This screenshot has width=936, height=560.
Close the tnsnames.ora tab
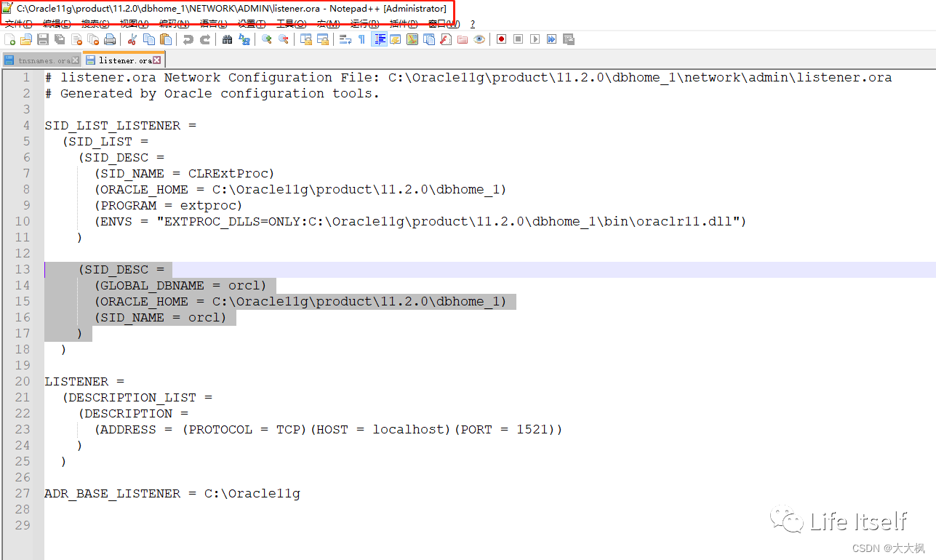[76, 60]
